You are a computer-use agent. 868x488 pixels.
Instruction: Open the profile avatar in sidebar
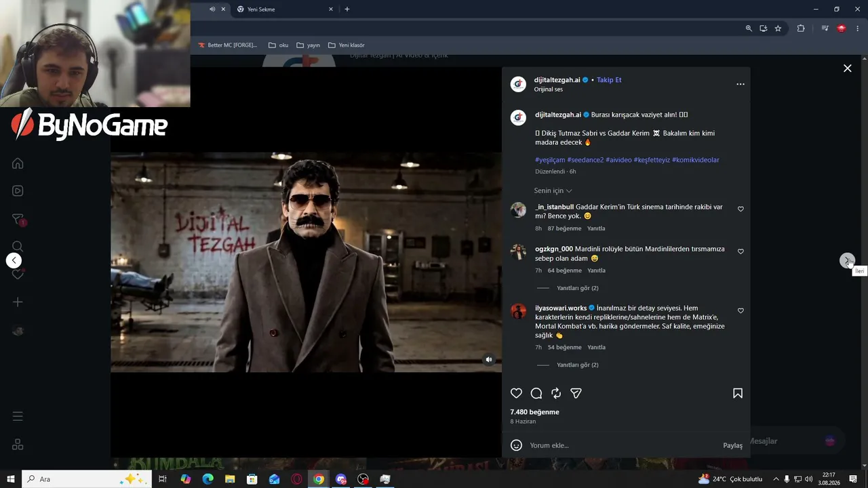tap(18, 331)
